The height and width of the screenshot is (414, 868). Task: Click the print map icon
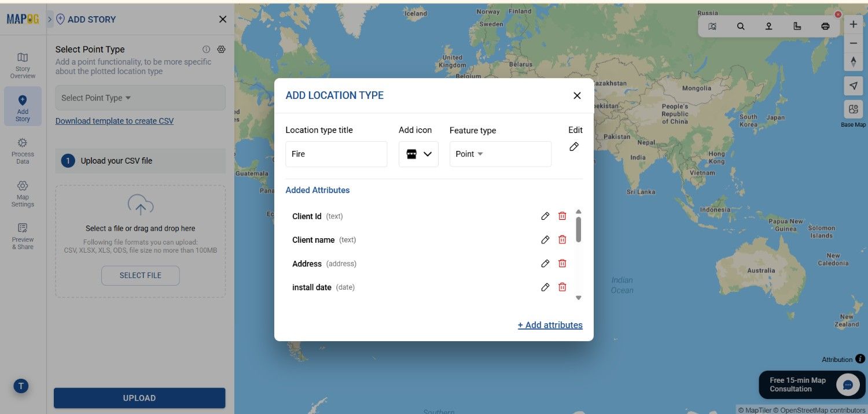pos(825,26)
